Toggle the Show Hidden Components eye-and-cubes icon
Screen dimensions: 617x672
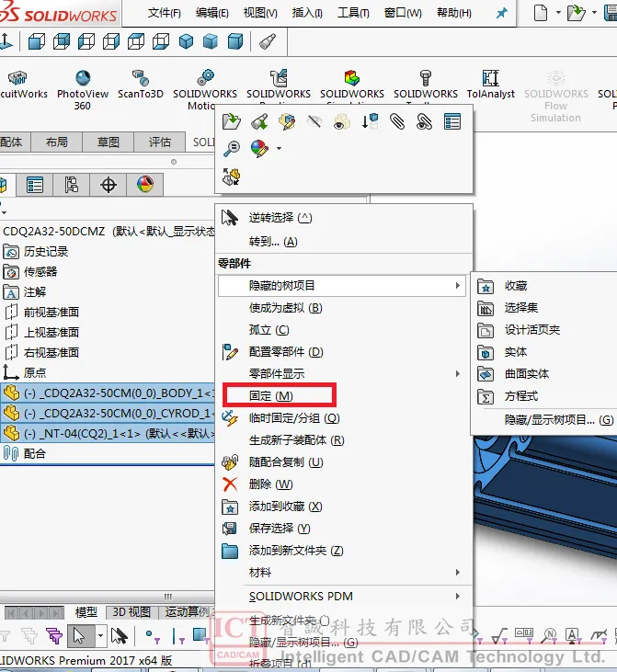(x=342, y=121)
